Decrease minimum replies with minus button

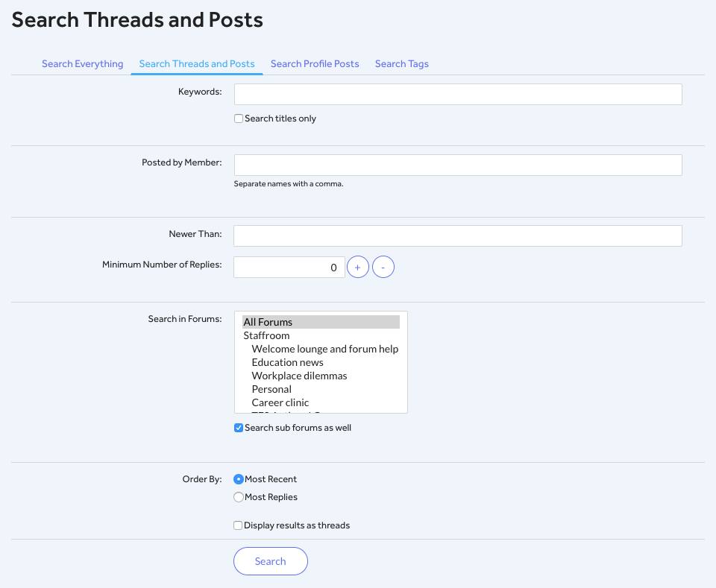[383, 268]
